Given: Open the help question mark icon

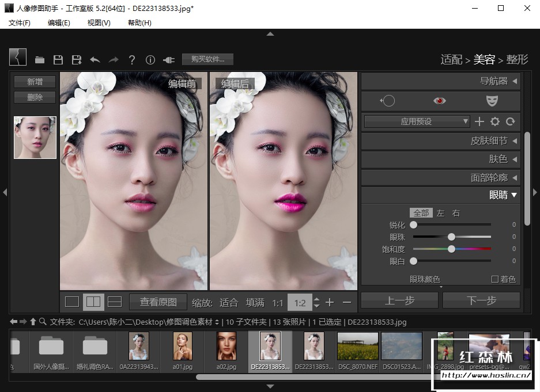Looking at the screenshot, I should pos(132,60).
